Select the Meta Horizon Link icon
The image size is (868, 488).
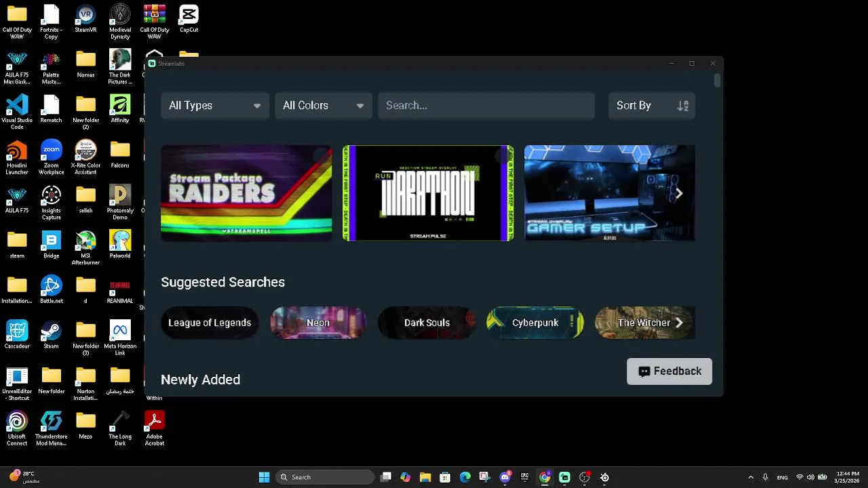pos(120,338)
